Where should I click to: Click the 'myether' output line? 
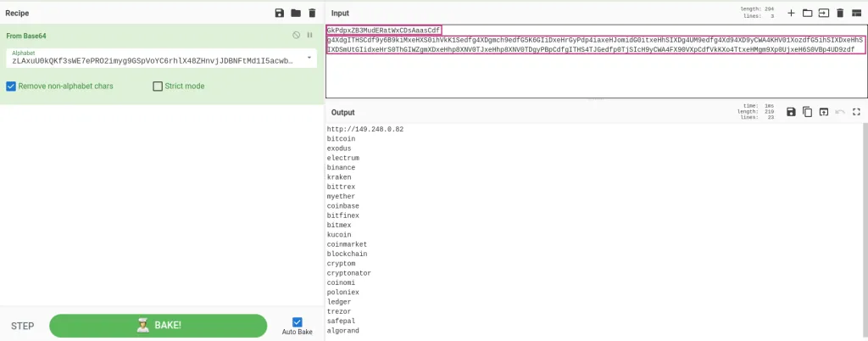(x=341, y=196)
